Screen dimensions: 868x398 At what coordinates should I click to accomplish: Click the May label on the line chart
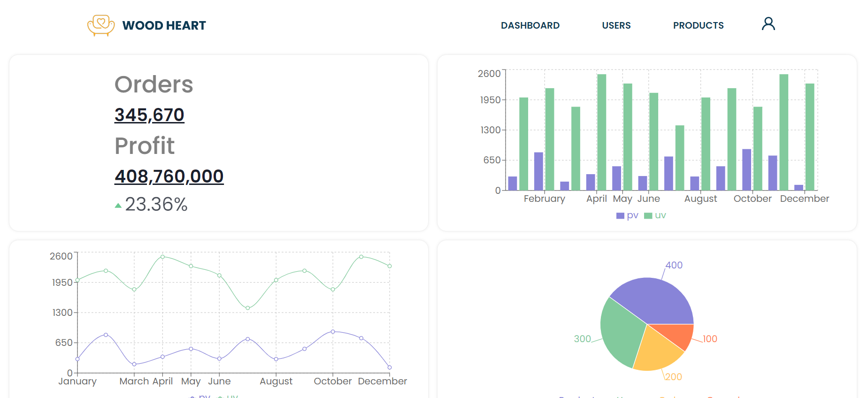(191, 382)
